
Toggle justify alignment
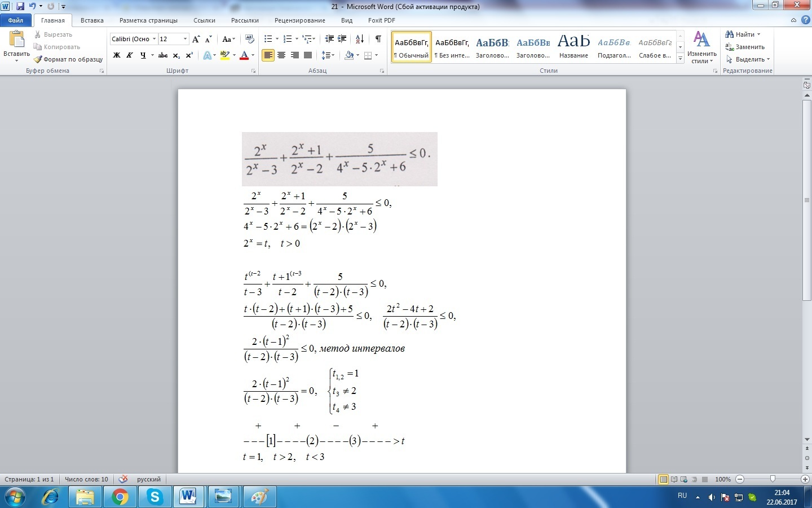click(x=308, y=55)
